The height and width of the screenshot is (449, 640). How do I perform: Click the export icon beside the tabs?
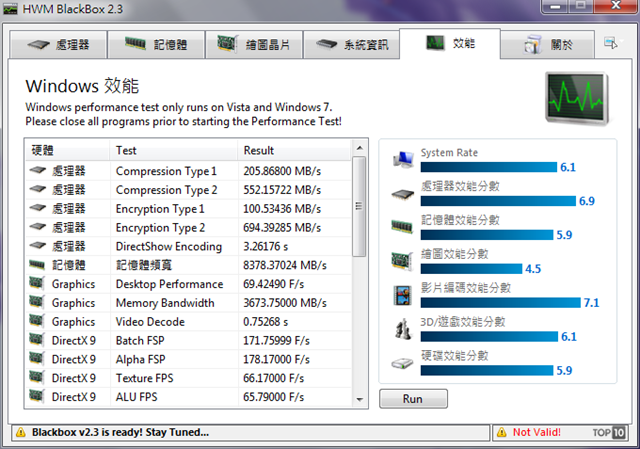pos(611,43)
